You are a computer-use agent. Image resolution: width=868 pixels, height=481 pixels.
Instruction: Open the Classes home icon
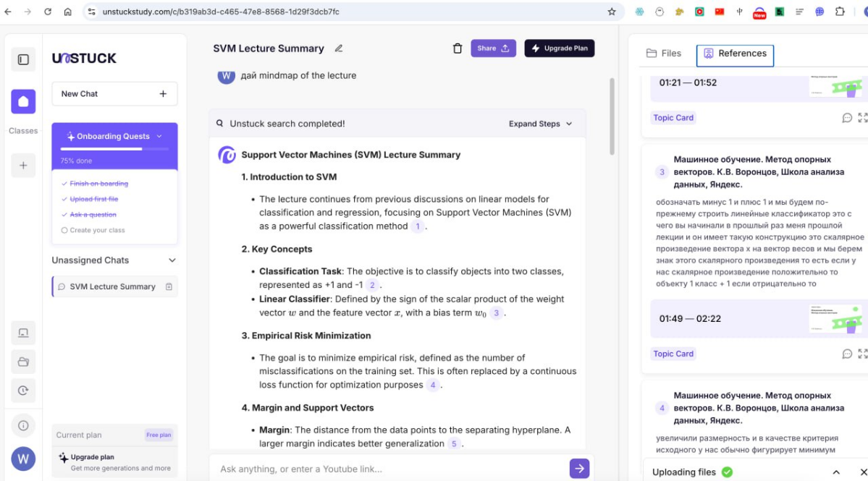tap(23, 102)
